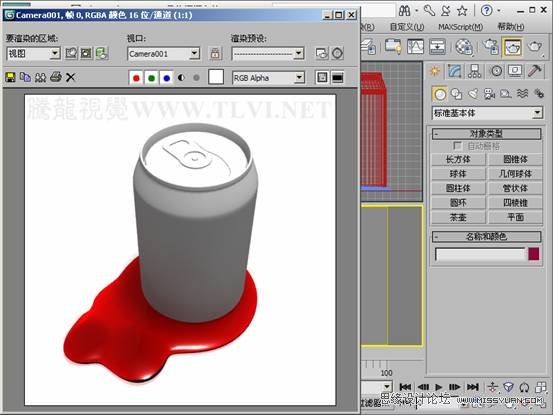Open the area-to-render dropdown
Screen dimensions: 553x415
pos(55,54)
